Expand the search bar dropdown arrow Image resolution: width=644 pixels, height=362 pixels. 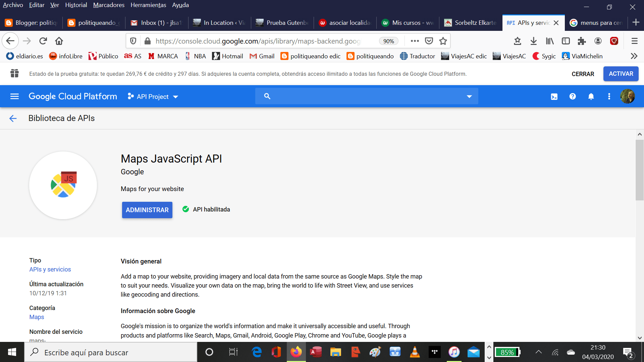click(469, 97)
